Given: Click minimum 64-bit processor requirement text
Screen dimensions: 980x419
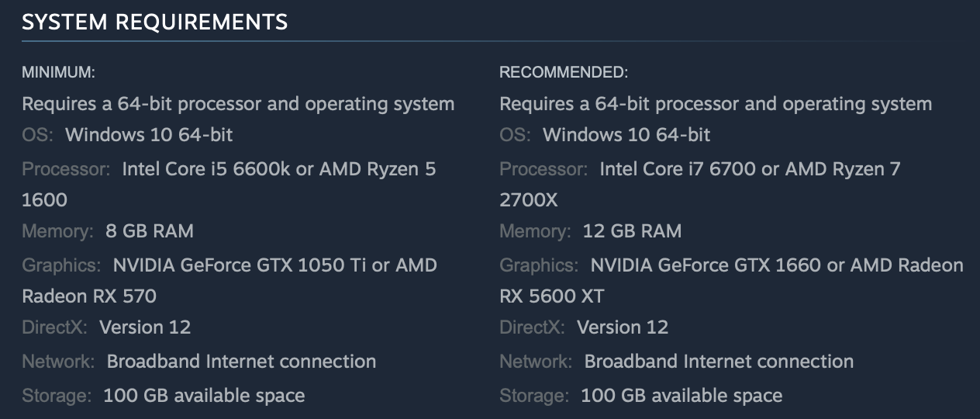Looking at the screenshot, I should tap(238, 103).
